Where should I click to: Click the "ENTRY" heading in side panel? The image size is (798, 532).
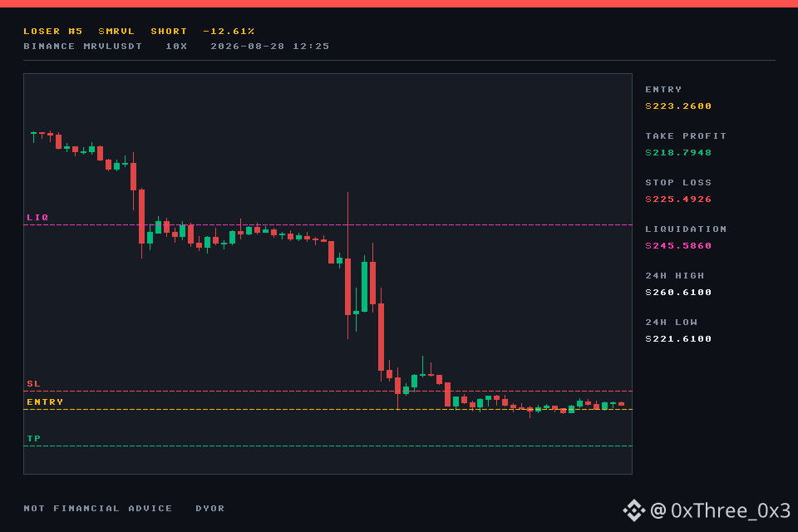tap(663, 89)
